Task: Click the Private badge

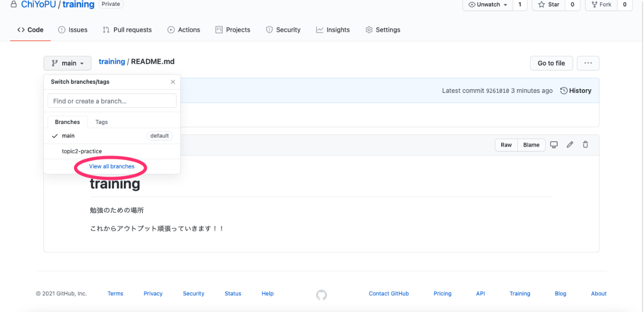Action: [111, 4]
